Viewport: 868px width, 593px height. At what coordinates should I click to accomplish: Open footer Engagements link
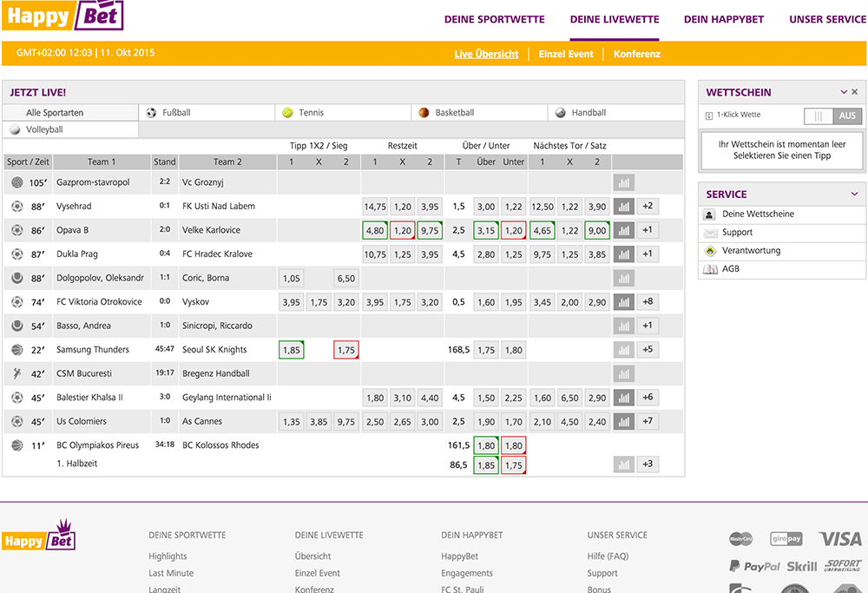point(467,573)
